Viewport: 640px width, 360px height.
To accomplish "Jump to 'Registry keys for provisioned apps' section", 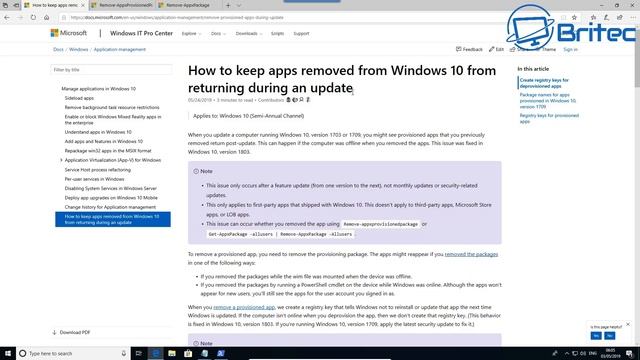I will click(x=549, y=118).
